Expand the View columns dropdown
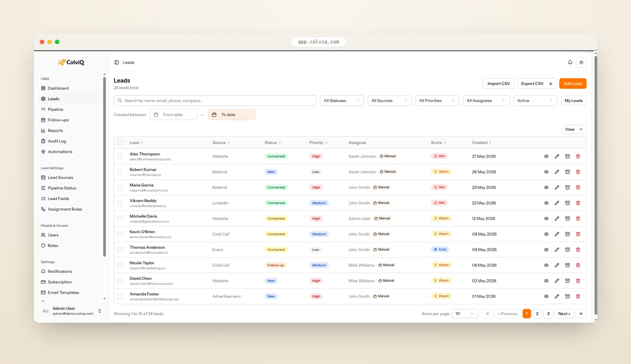631x364 pixels. click(574, 129)
